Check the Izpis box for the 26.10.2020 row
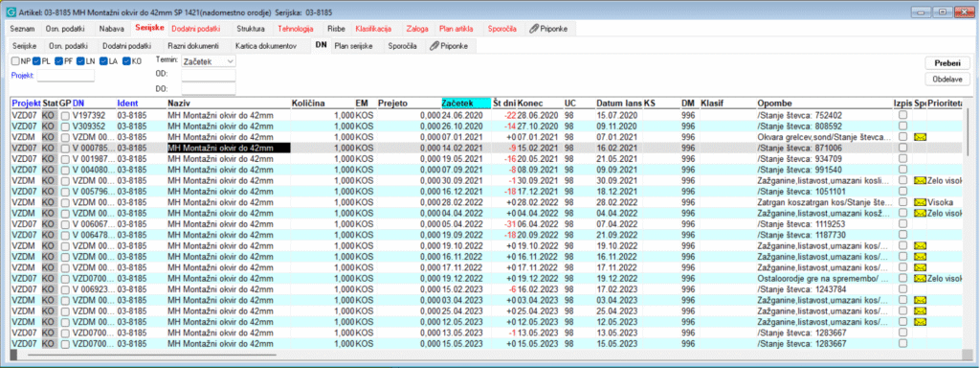 coord(902,126)
